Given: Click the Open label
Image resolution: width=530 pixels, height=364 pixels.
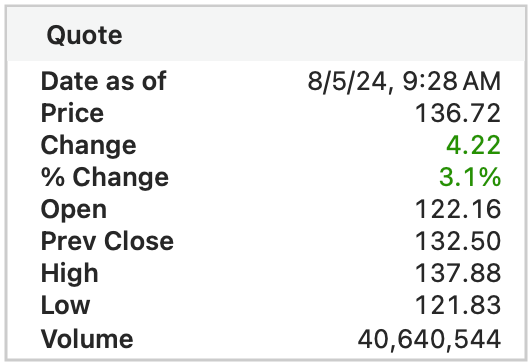Looking at the screenshot, I should [74, 210].
